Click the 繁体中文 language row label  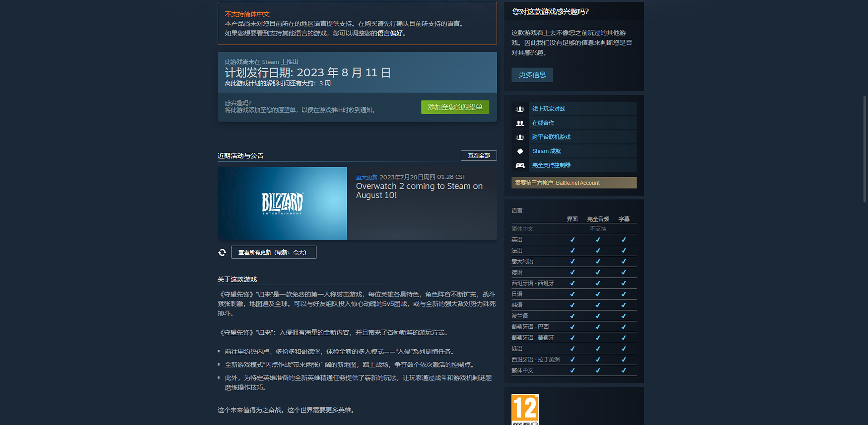tap(522, 370)
